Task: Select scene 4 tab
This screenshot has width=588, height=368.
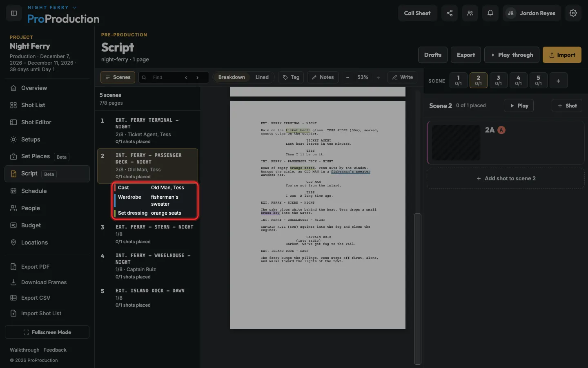Action: 518,81
